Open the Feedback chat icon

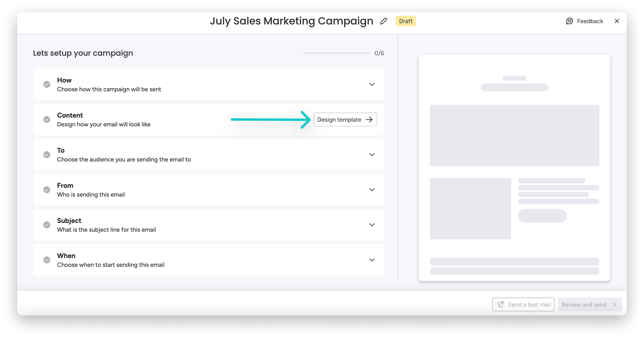coord(569,21)
